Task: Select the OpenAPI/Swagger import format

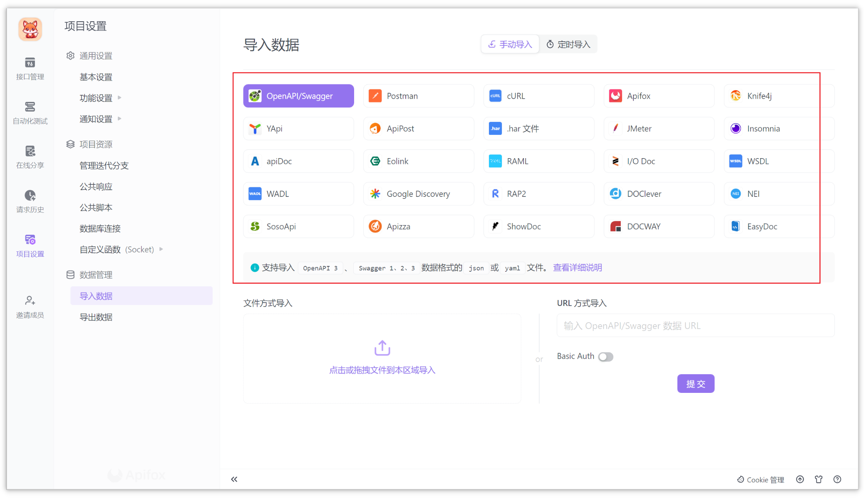Action: pos(298,96)
